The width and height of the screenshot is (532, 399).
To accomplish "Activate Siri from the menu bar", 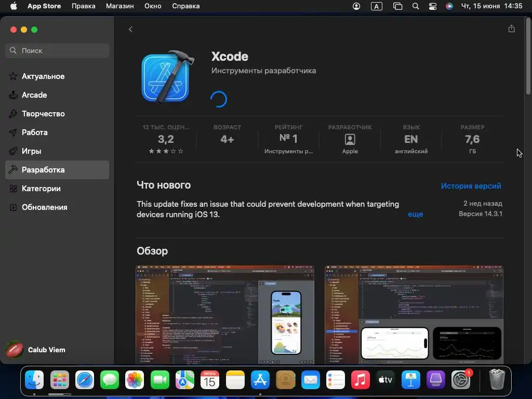I will 449,6.
